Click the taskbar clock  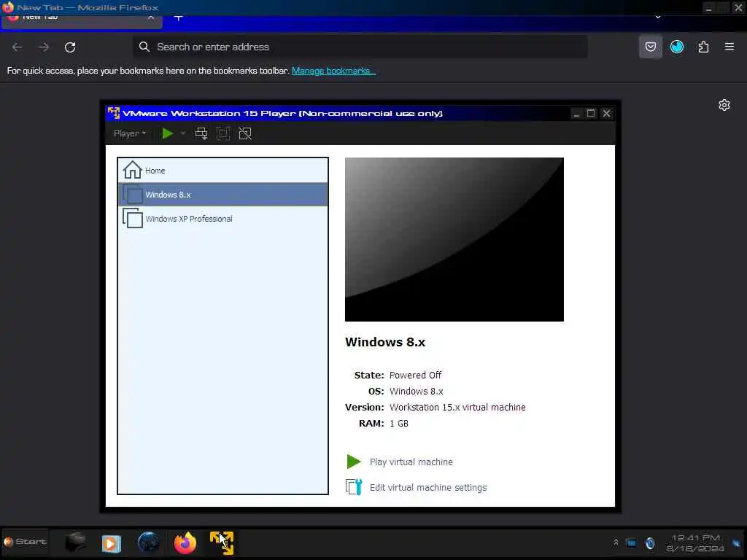pos(695,542)
